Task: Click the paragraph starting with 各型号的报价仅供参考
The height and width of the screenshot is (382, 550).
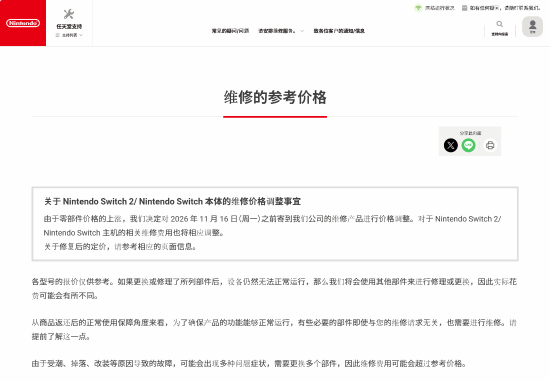Action: pos(274,289)
